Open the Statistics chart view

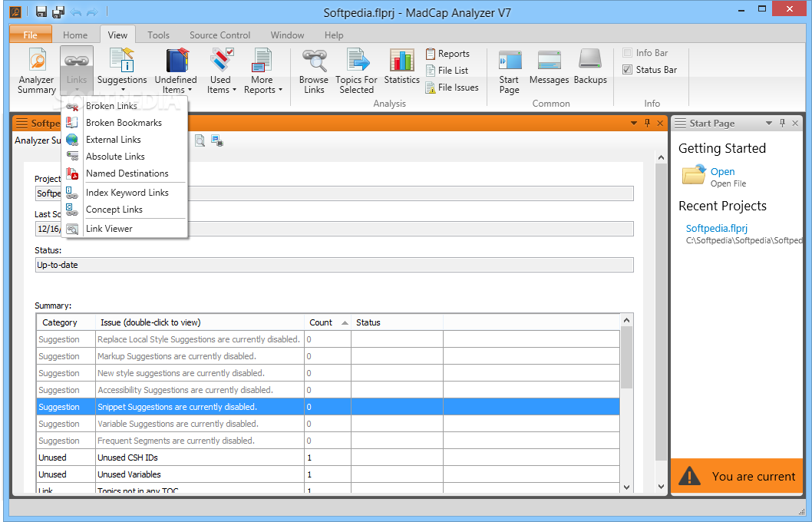pyautogui.click(x=402, y=66)
